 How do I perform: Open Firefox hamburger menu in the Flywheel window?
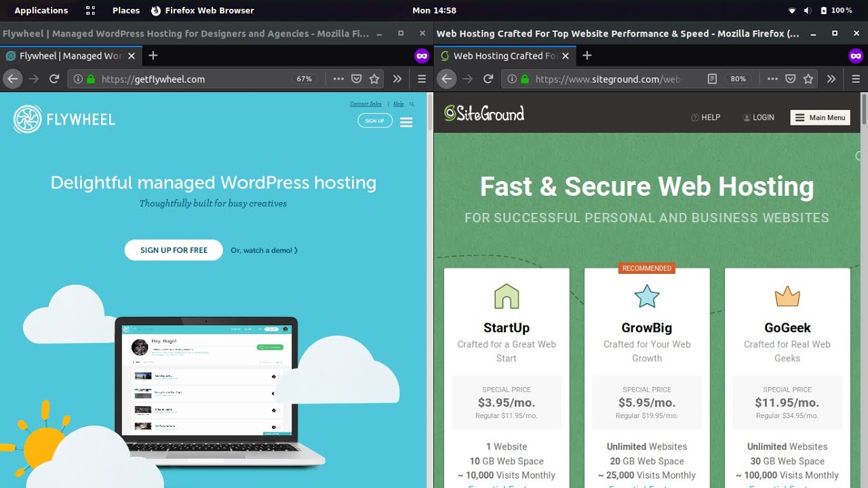coord(421,79)
